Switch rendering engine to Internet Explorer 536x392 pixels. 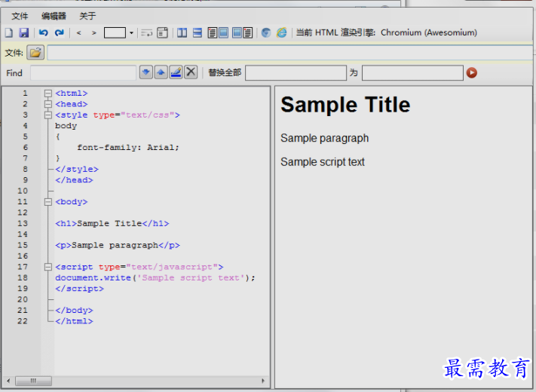282,33
